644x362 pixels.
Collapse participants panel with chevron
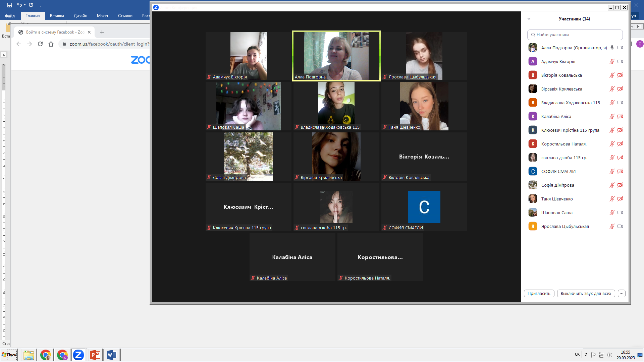(529, 19)
